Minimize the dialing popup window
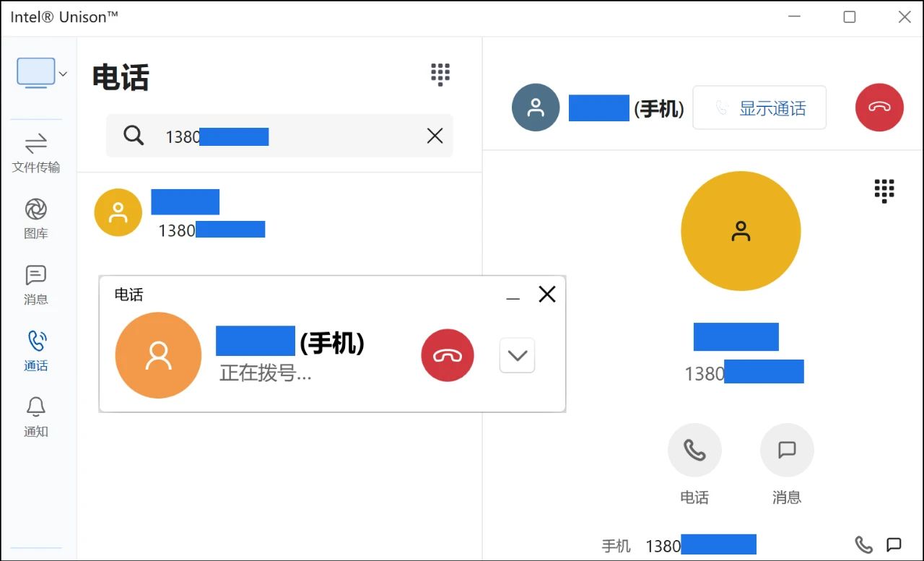The width and height of the screenshot is (924, 561). (x=513, y=295)
